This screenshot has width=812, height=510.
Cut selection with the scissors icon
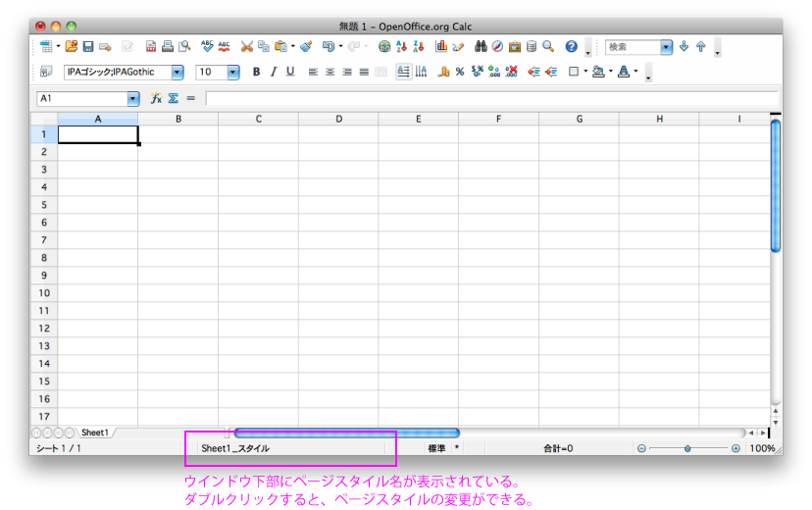pos(247,47)
